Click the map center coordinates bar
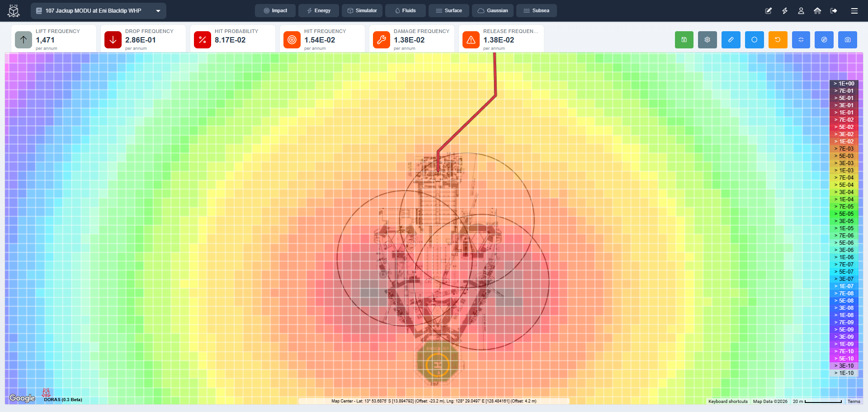868x412 pixels. [434, 401]
